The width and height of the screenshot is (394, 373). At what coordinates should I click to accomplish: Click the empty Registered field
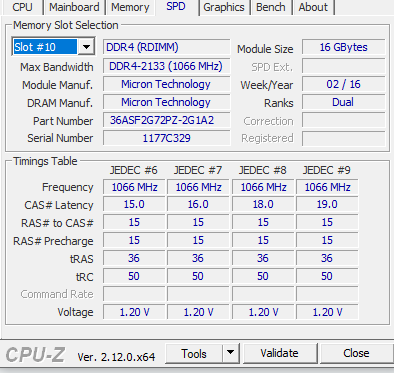[x=344, y=138]
